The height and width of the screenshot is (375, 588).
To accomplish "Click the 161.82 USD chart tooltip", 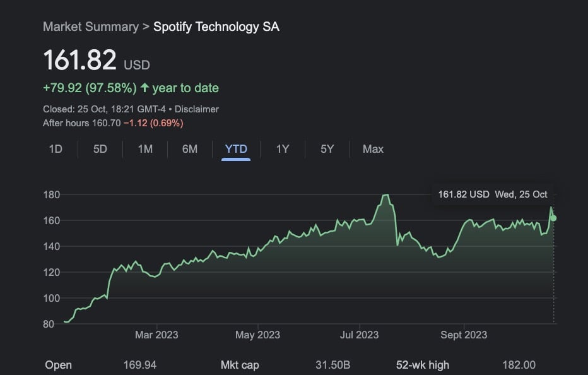I will pyautogui.click(x=493, y=194).
